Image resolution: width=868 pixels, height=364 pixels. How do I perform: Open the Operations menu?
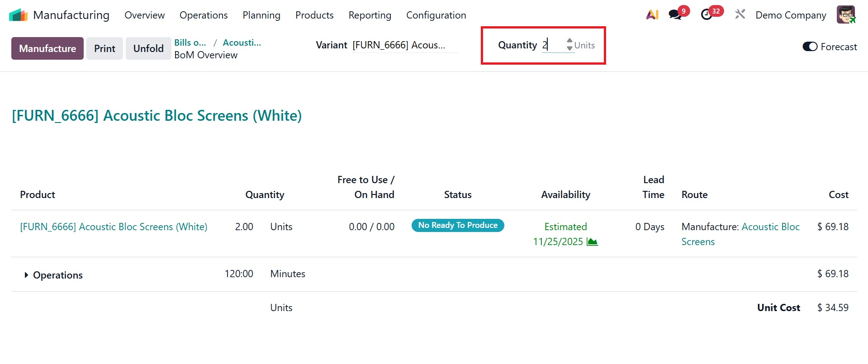(x=204, y=15)
